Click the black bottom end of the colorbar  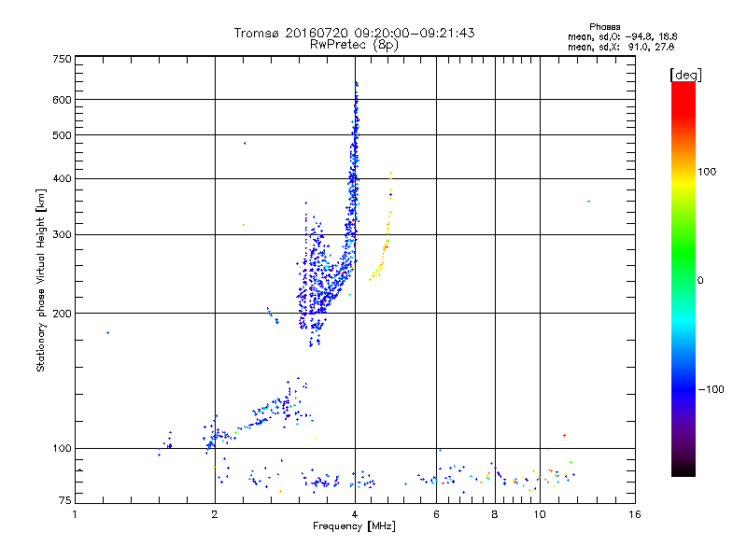[x=684, y=469]
